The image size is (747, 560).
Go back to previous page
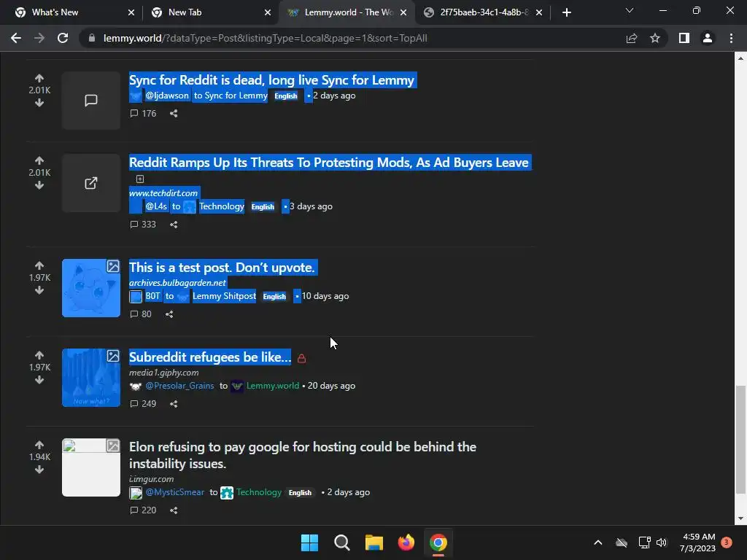[16, 38]
